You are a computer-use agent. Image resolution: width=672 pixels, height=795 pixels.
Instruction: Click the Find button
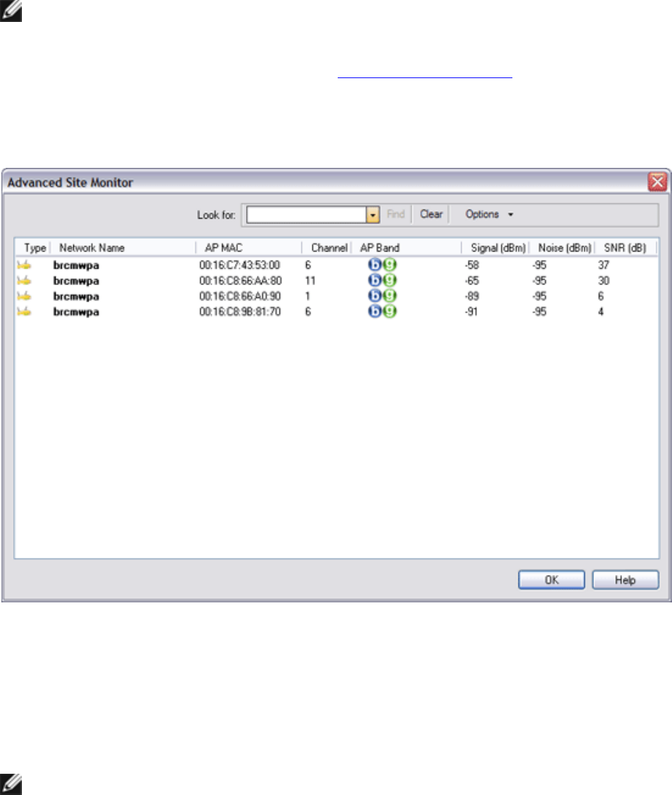tap(395, 214)
